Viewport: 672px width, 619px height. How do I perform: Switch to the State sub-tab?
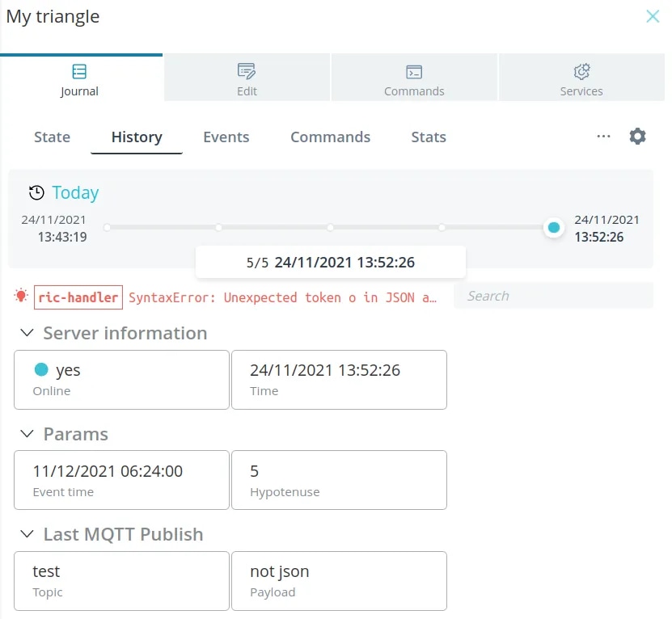point(52,137)
